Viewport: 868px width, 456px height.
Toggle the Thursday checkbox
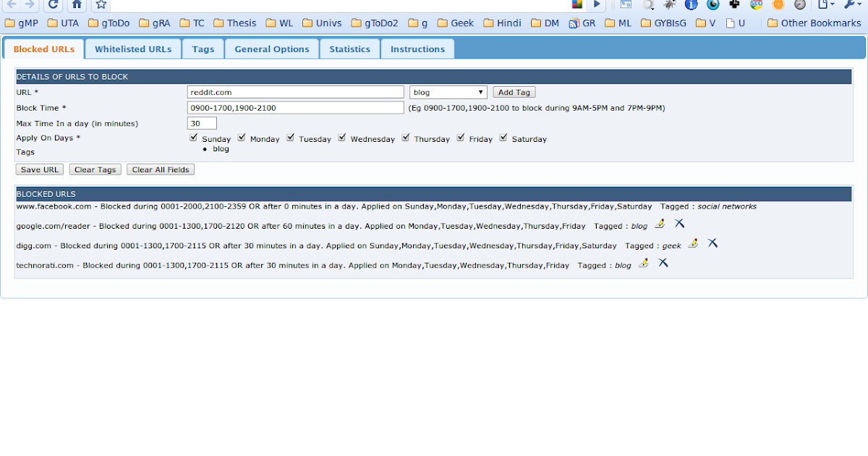point(406,137)
